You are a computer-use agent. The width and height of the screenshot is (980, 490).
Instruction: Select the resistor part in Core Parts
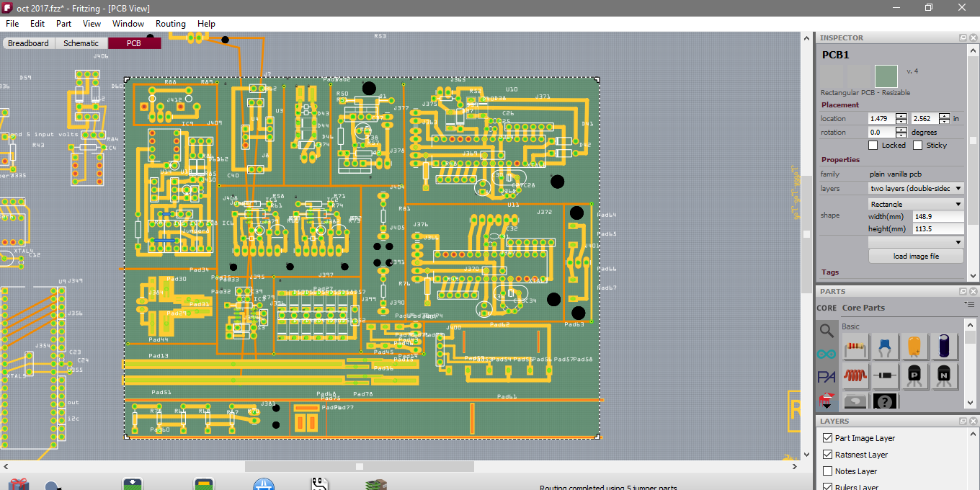[855, 347]
